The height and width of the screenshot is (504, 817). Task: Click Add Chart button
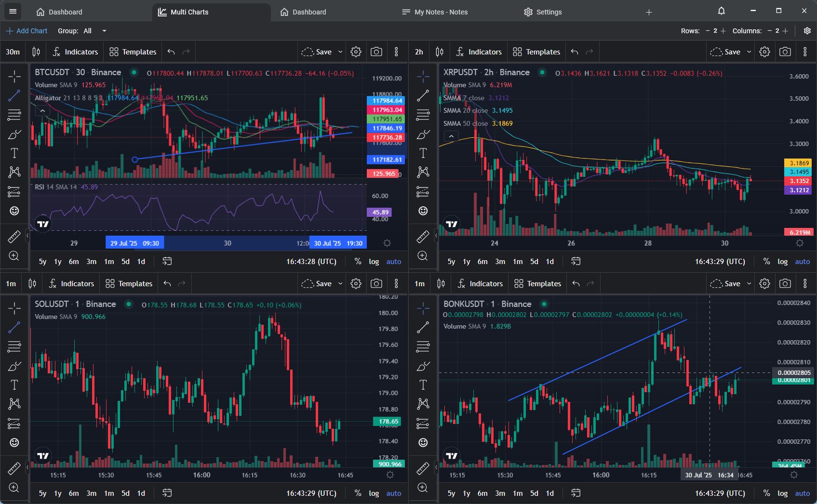tap(27, 31)
